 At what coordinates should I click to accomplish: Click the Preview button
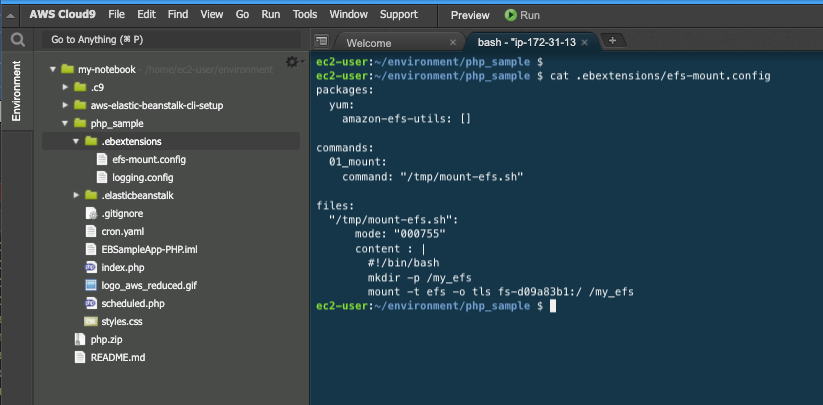[x=470, y=16]
